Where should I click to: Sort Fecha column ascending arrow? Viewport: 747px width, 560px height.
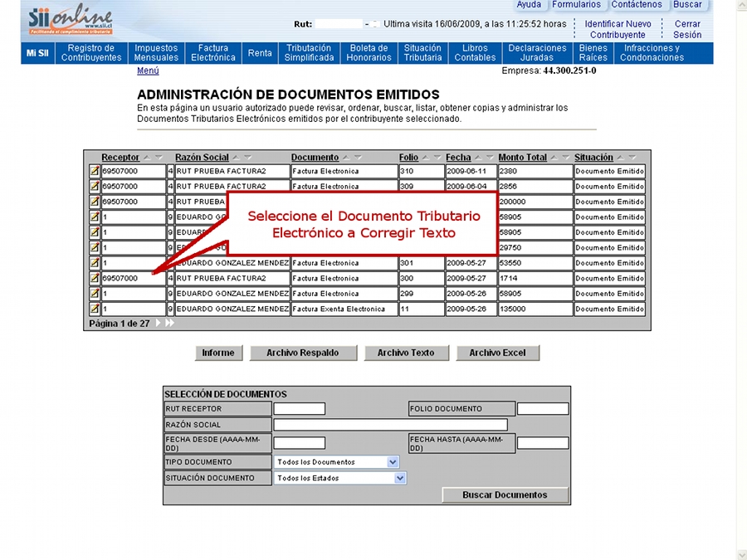[x=478, y=157]
